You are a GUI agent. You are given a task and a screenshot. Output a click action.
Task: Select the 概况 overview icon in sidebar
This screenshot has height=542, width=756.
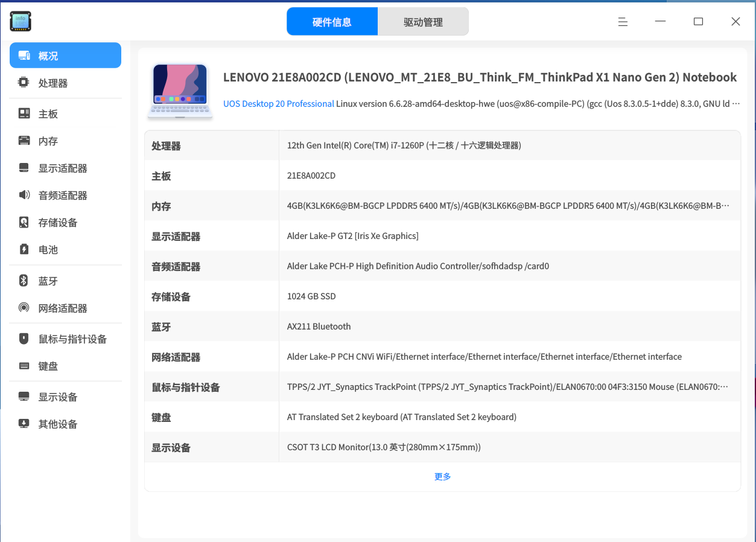click(x=24, y=56)
